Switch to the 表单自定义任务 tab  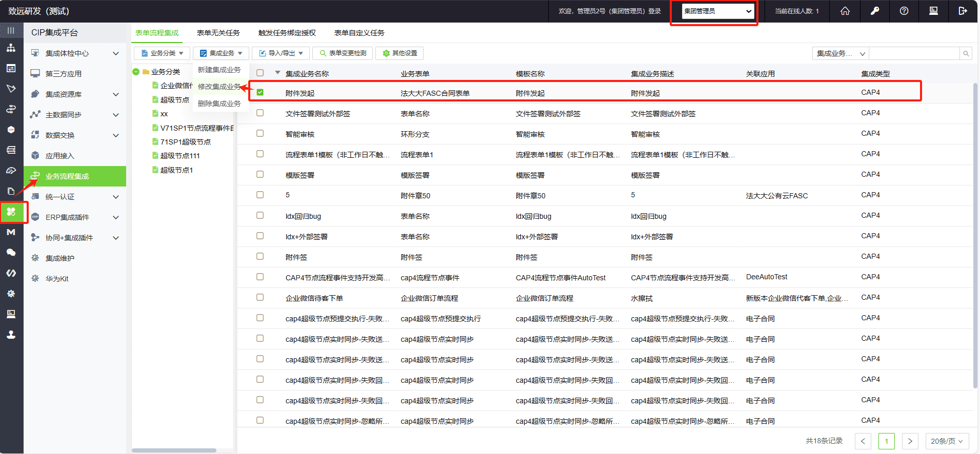[359, 33]
